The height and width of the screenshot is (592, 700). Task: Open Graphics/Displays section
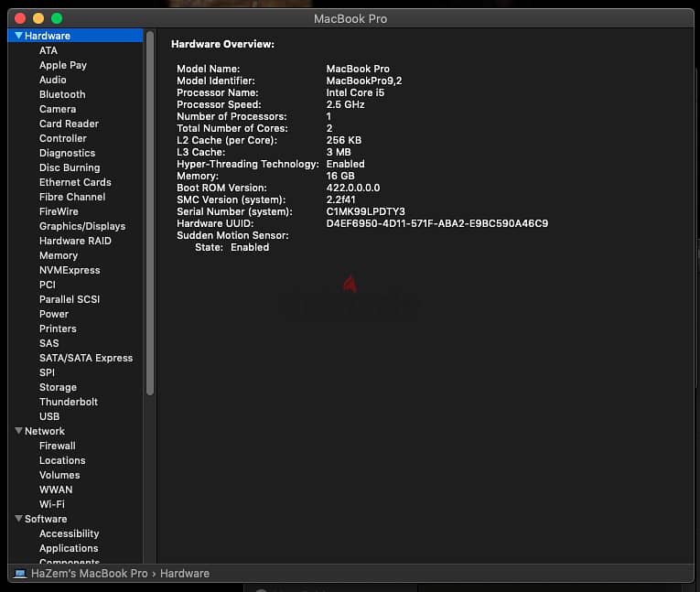[x=82, y=226]
